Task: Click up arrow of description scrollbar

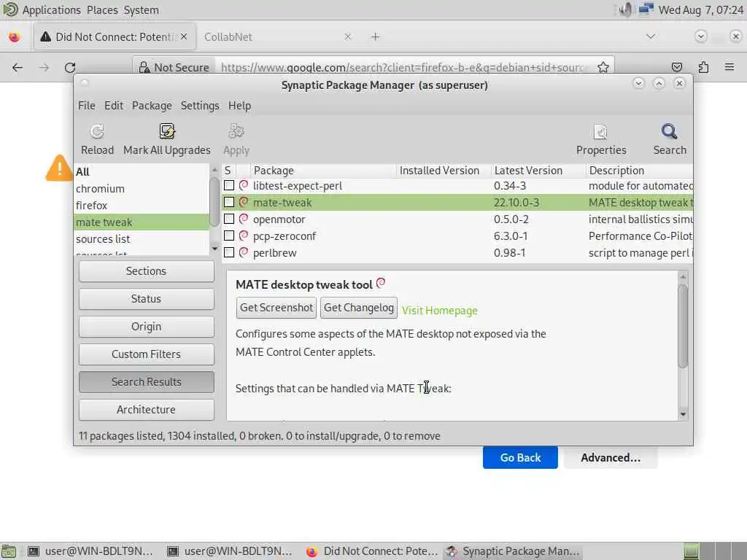Action: (683, 276)
